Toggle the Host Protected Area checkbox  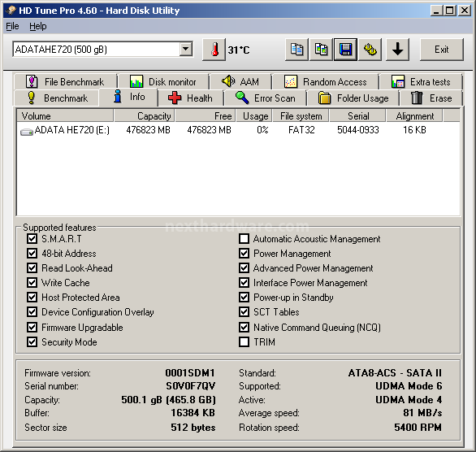click(x=32, y=297)
